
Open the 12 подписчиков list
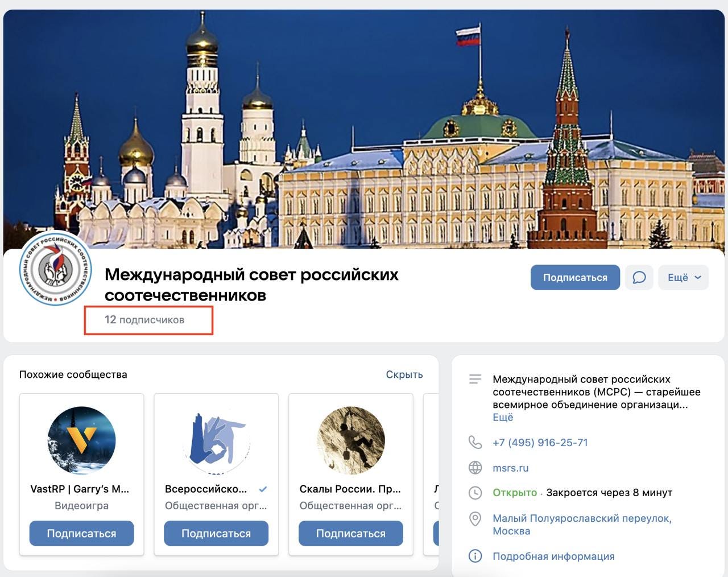(144, 320)
